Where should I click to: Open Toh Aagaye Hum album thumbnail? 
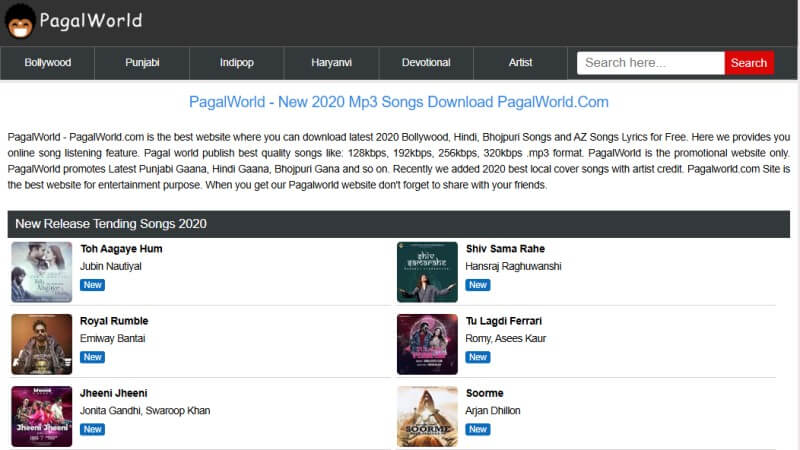pos(42,272)
